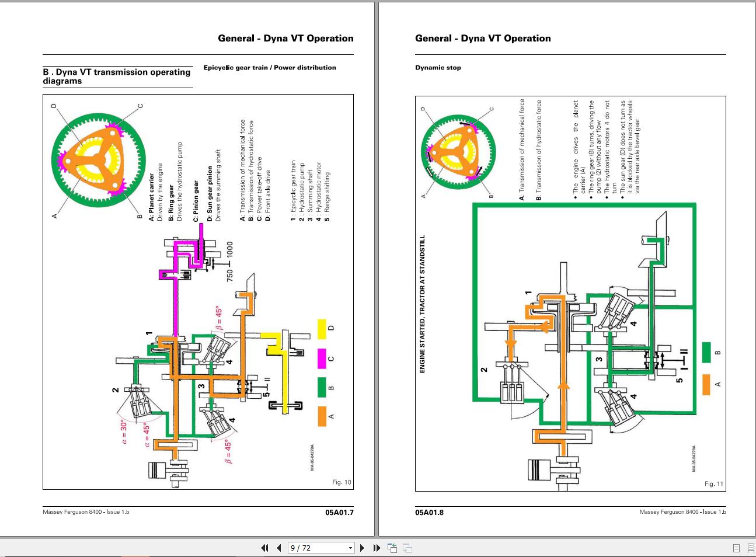Click the 'α = 45°' angle label

point(147,434)
